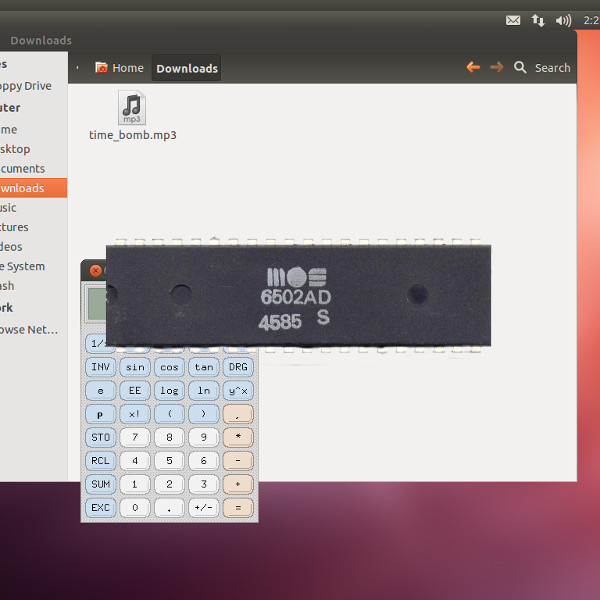Toggle the INV key on calculator
The image size is (600, 600).
click(101, 367)
